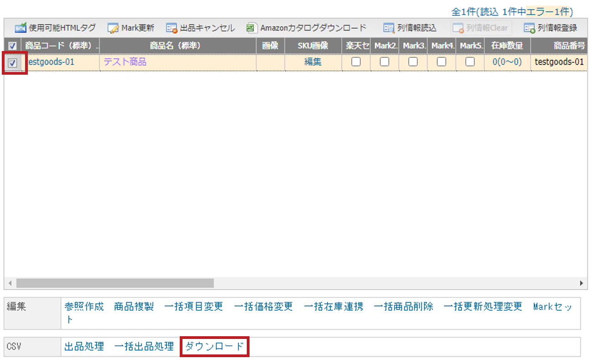Click the 一括商品削除 link
This screenshot has height=364, width=593.
[403, 307]
